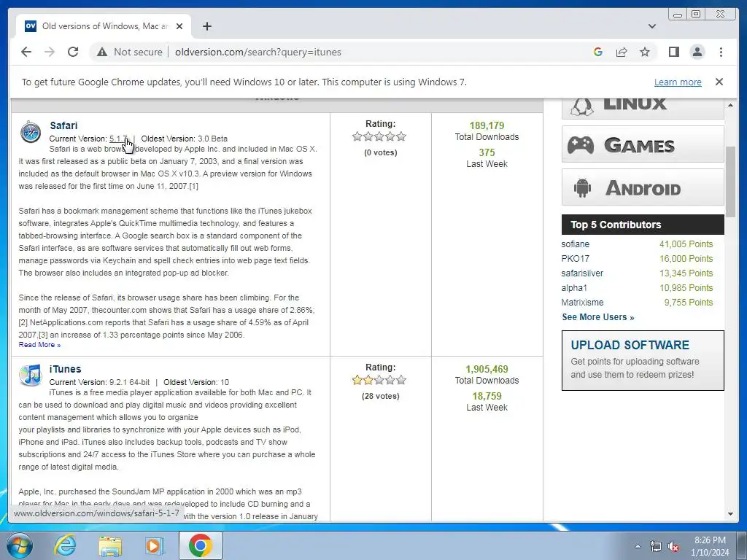Rate Safari with the first star

tap(357, 136)
